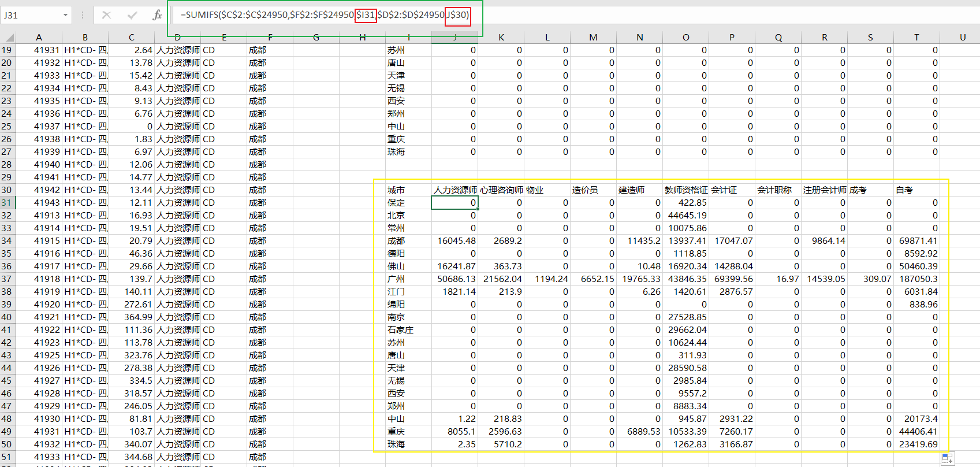Click the 自考 header cell

(x=917, y=190)
